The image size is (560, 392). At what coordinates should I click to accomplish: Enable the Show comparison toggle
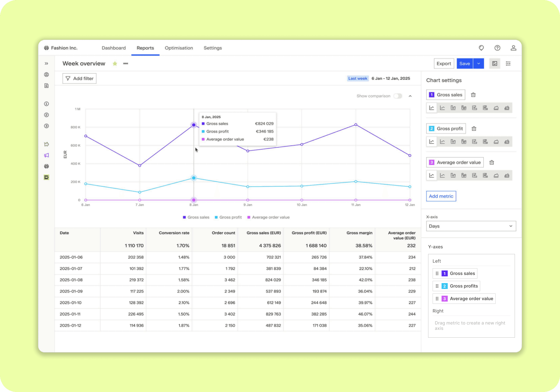(x=398, y=96)
